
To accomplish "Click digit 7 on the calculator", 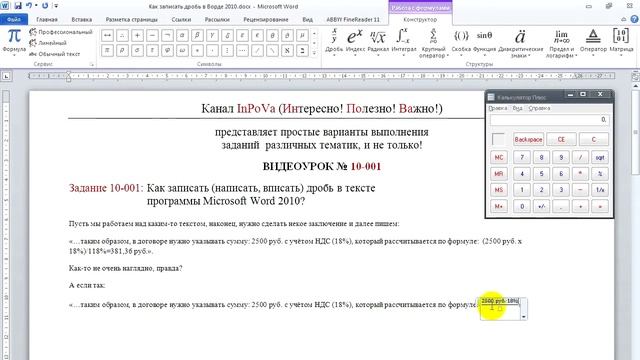I will click(x=522, y=157).
